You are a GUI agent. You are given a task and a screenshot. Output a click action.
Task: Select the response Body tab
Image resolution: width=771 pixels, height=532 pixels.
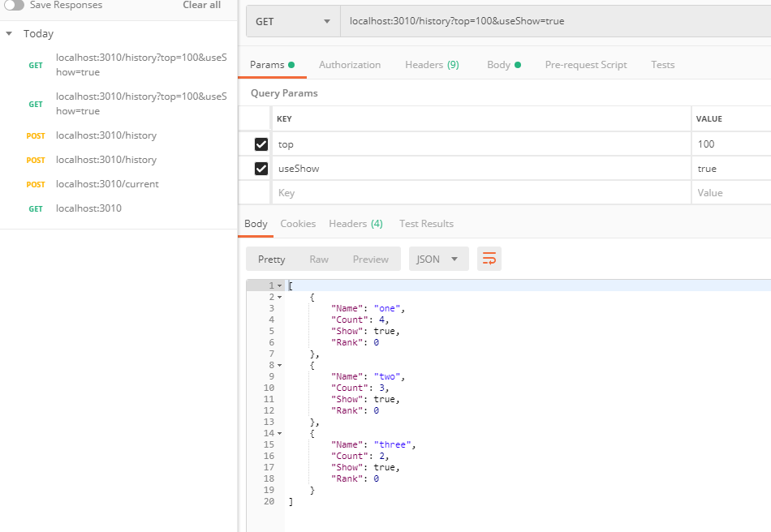[256, 224]
